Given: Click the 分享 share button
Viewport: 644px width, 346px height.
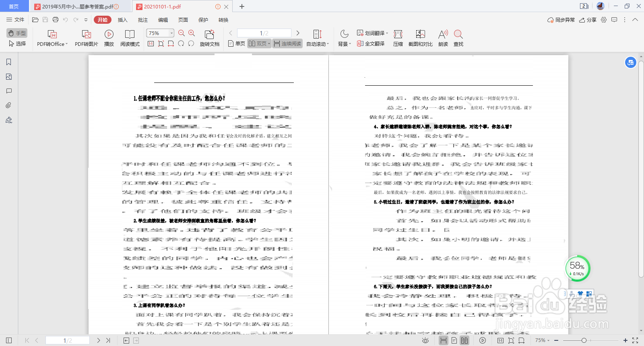Looking at the screenshot, I should (x=588, y=20).
